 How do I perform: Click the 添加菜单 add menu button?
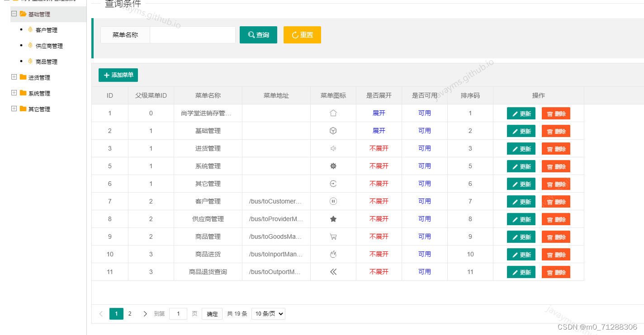pyautogui.click(x=118, y=75)
